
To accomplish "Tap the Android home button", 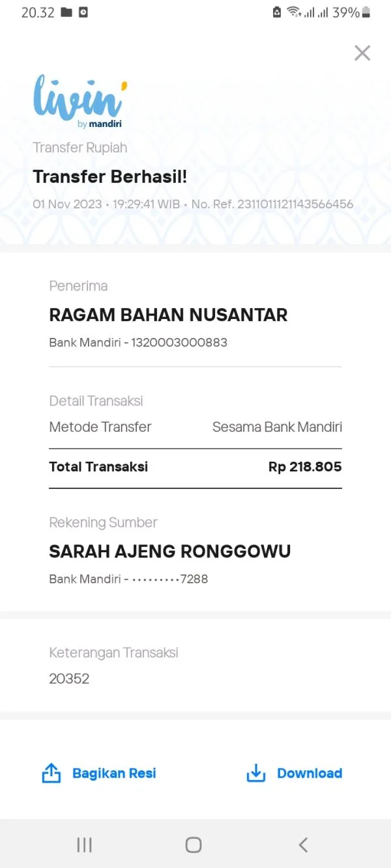I will (194, 845).
